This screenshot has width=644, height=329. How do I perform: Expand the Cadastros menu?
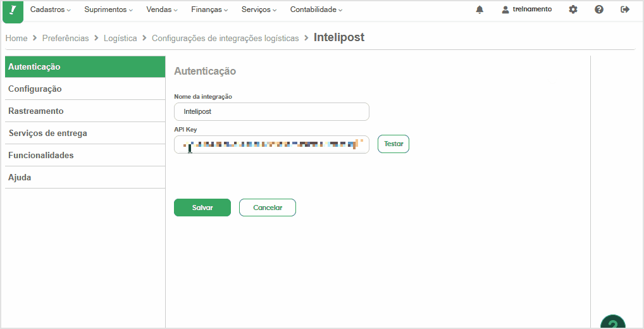(x=50, y=9)
